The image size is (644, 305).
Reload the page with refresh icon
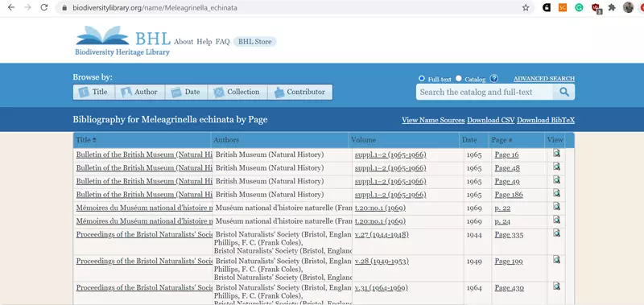pos(44,7)
